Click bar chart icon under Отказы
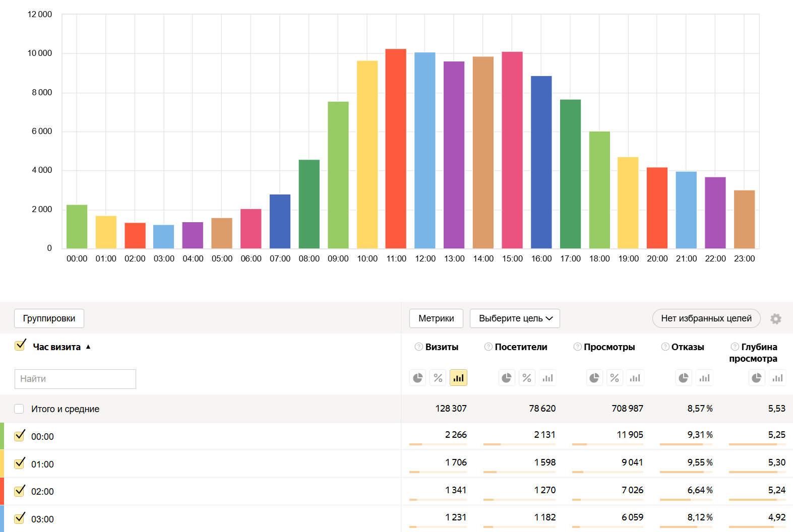The image size is (793, 532). click(704, 378)
